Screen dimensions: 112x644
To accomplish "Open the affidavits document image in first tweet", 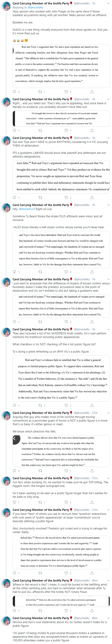I will point(61,66).
